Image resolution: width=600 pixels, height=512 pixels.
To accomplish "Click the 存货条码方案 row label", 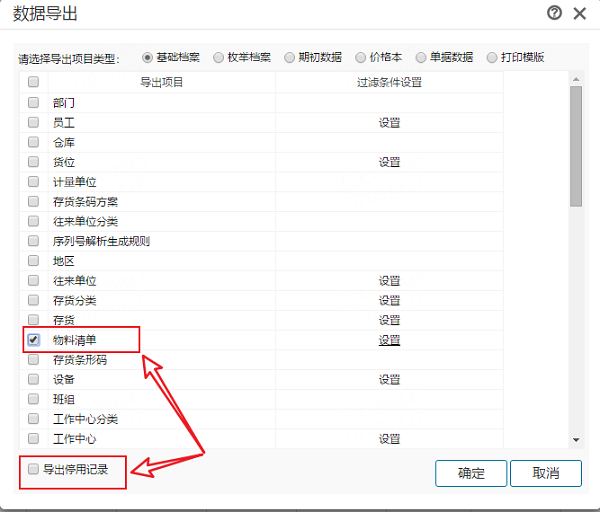I will [85, 202].
